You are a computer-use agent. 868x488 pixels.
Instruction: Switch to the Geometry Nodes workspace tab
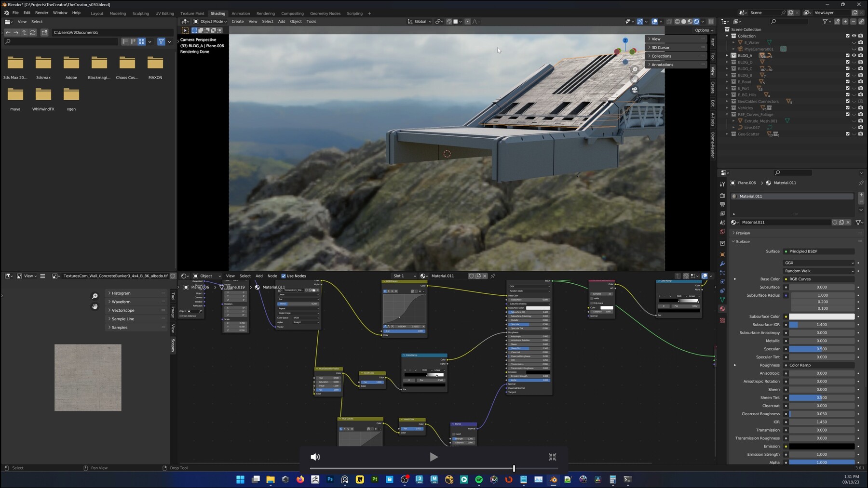(325, 13)
